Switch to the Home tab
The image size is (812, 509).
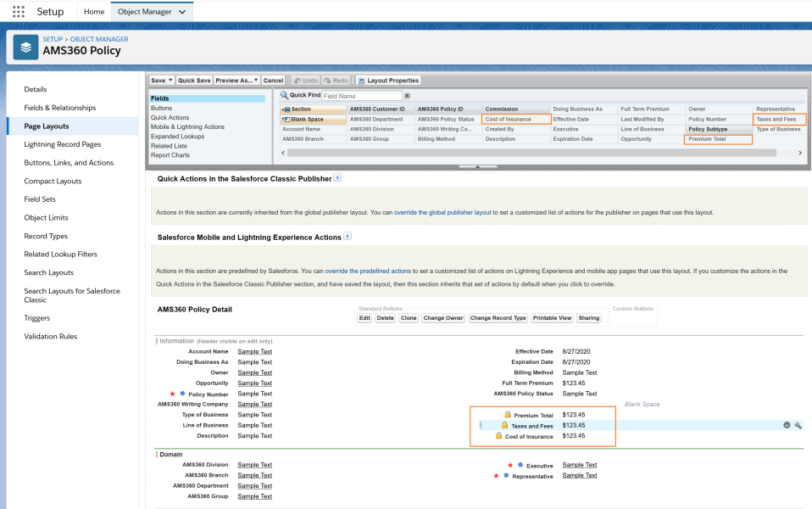click(94, 12)
